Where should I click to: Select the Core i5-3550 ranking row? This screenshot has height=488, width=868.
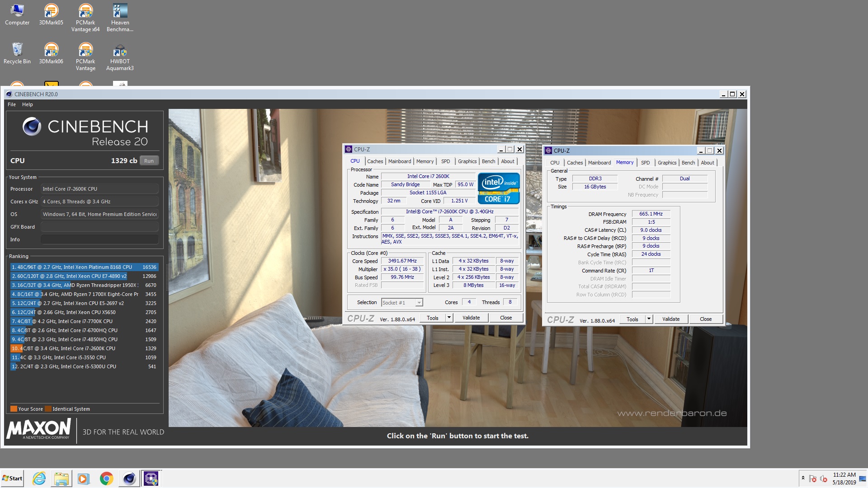pyautogui.click(x=84, y=357)
